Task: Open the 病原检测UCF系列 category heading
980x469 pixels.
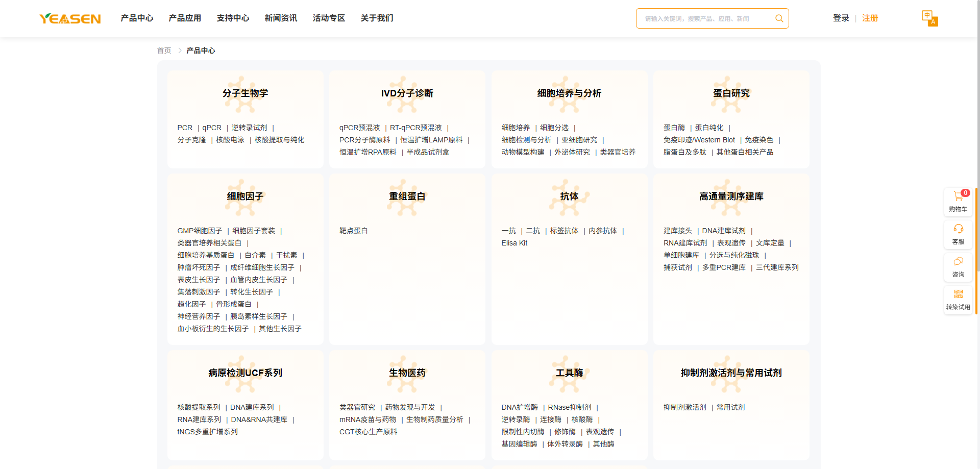Action: click(x=245, y=373)
